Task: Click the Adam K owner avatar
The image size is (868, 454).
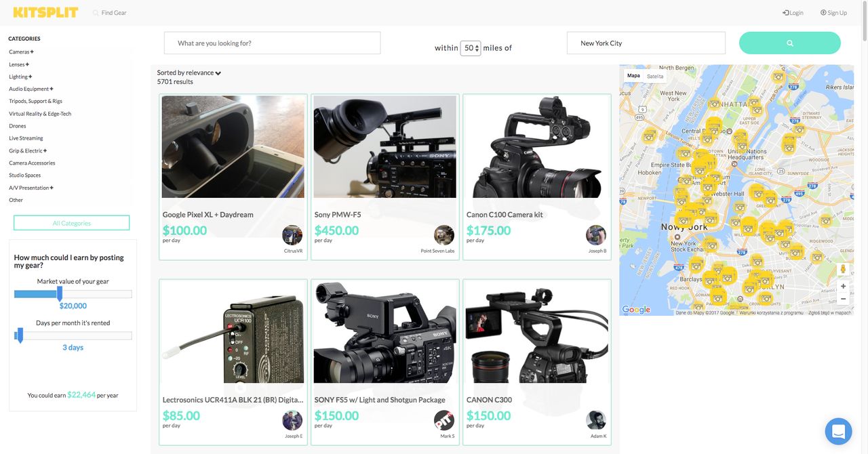Action: [596, 420]
